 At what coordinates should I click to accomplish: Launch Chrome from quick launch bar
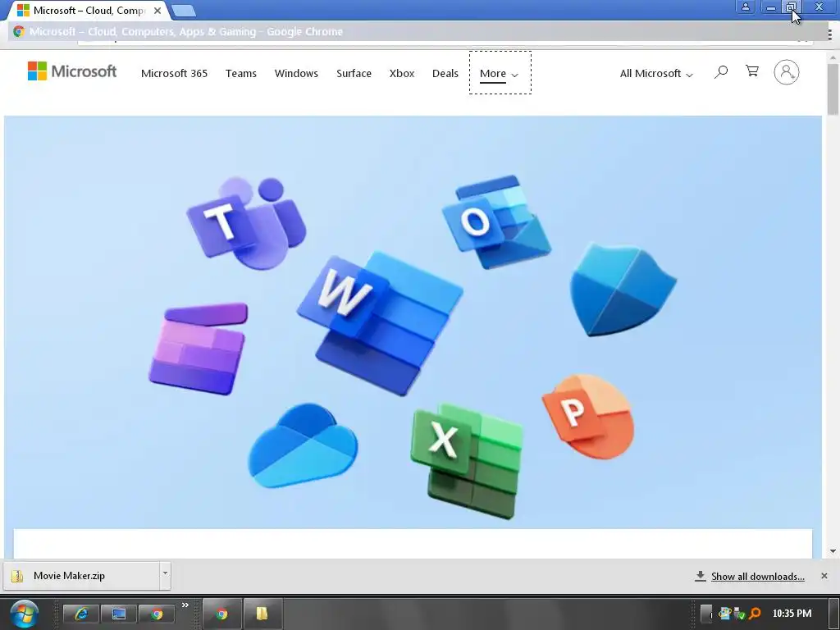[157, 614]
